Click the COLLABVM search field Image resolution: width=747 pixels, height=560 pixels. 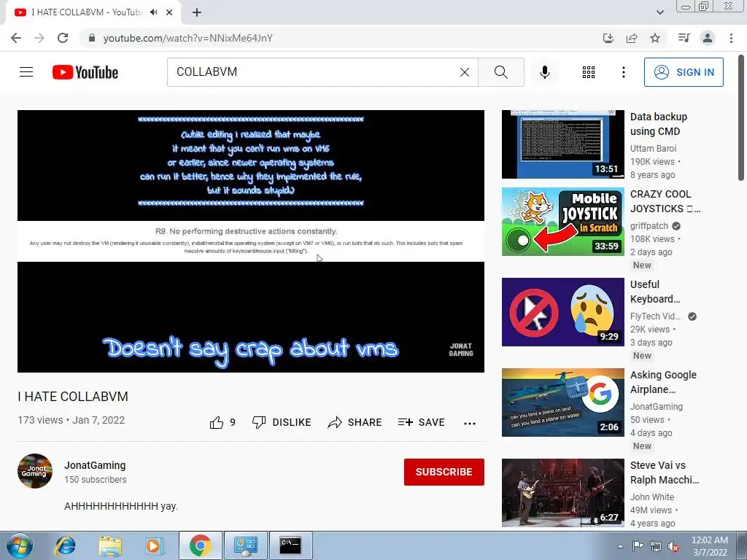point(314,72)
